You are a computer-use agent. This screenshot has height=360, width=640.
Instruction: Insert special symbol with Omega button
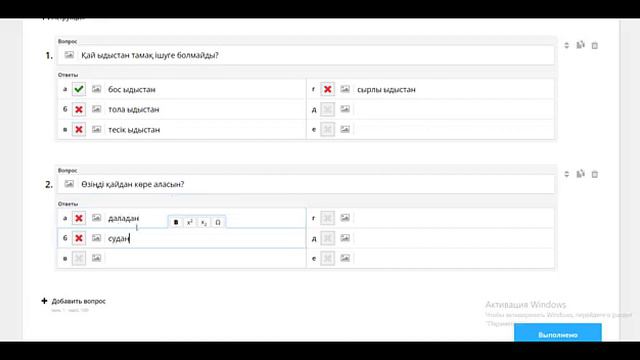pos(218,222)
